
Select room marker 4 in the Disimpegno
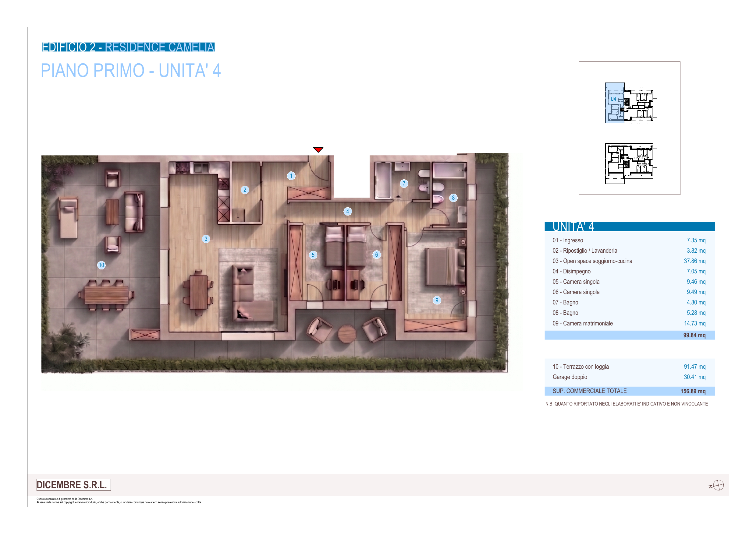coord(347,212)
